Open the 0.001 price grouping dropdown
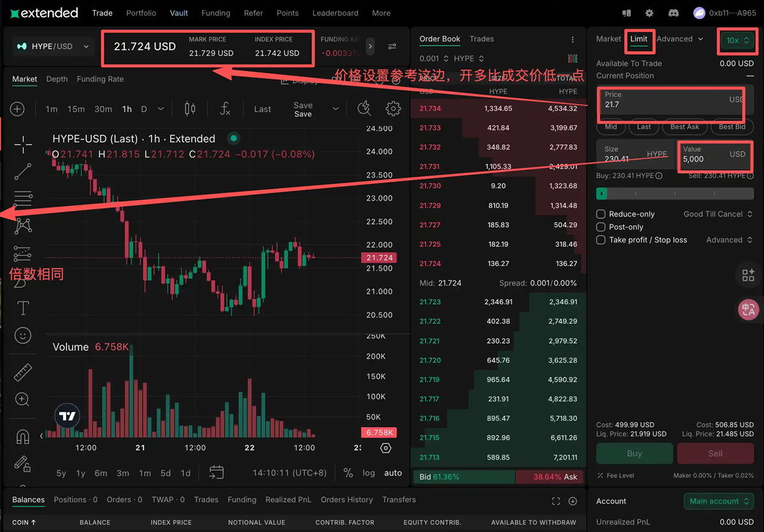Viewport: 764px width, 532px height. tap(434, 59)
